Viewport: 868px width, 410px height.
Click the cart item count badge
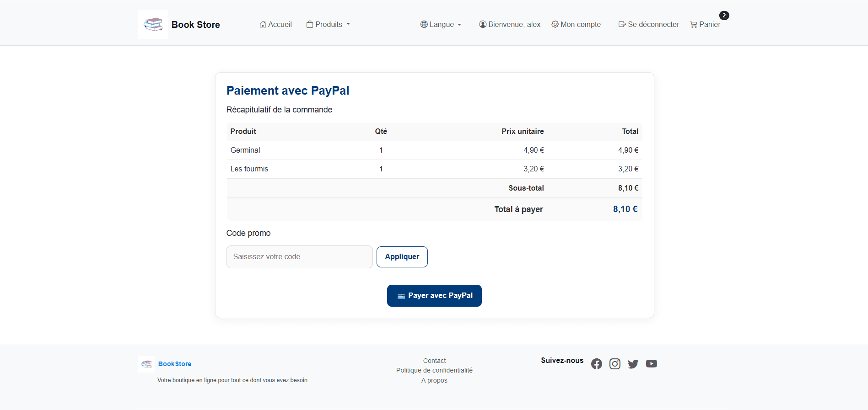tap(724, 16)
